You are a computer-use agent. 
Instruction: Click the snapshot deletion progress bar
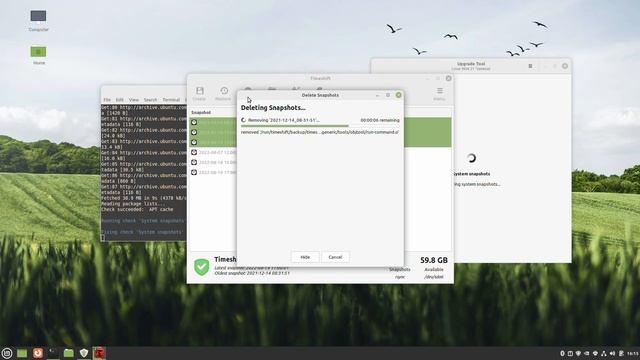coord(320,126)
